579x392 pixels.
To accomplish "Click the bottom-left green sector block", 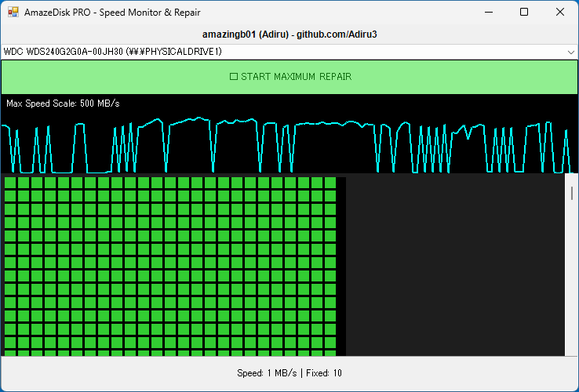I will 10,343.
